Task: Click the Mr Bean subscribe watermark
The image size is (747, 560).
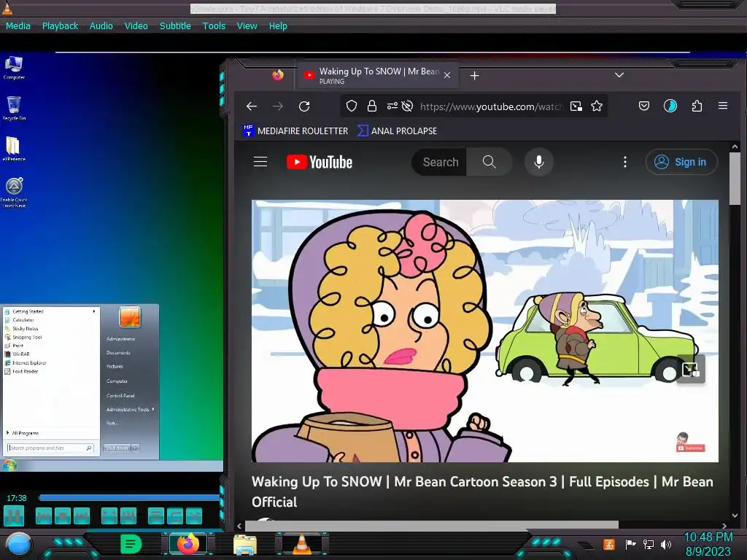Action: pos(690,443)
